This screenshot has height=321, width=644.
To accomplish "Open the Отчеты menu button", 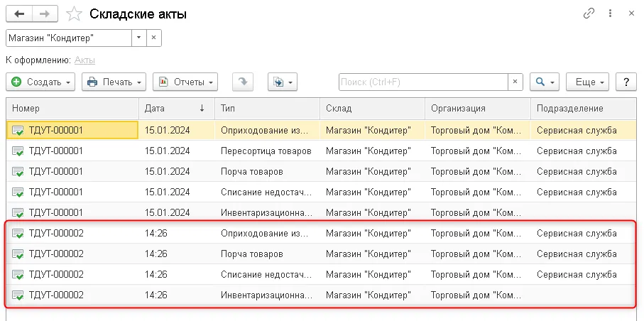I will pyautogui.click(x=185, y=82).
